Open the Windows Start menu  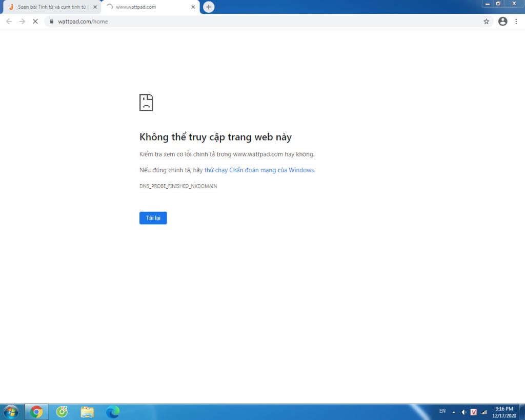pos(11,412)
